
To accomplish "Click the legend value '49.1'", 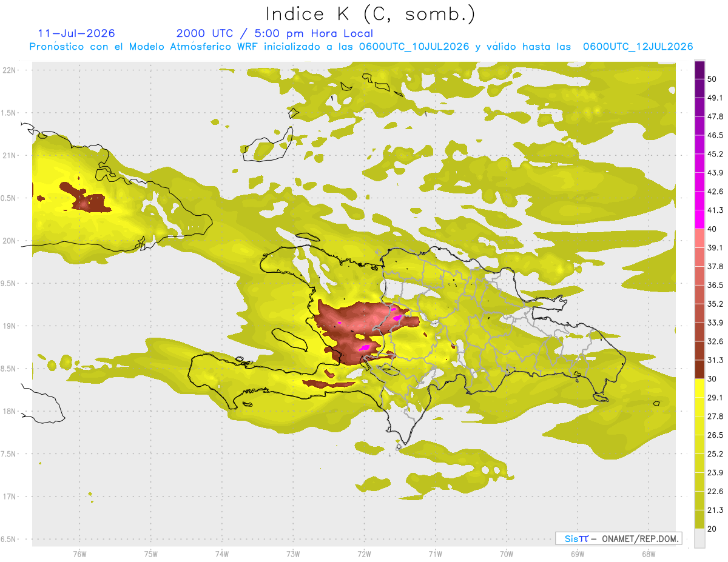I will tap(715, 98).
